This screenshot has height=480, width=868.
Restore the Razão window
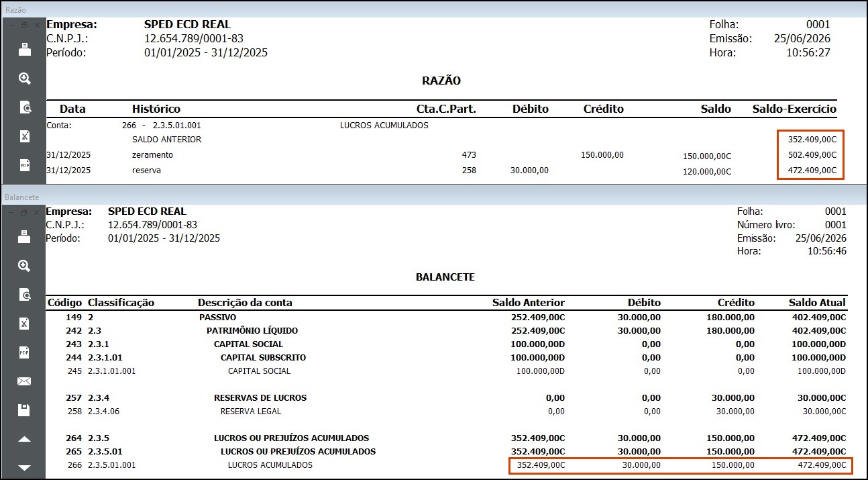point(24,25)
